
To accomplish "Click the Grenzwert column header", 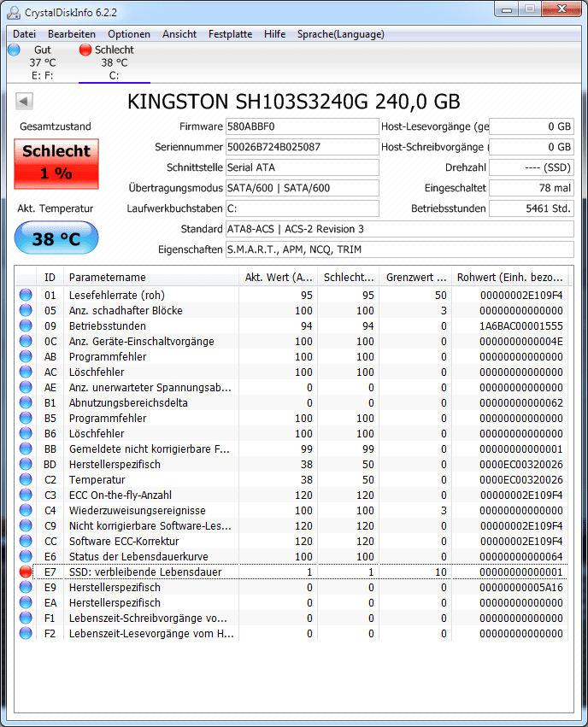I will tap(416, 278).
